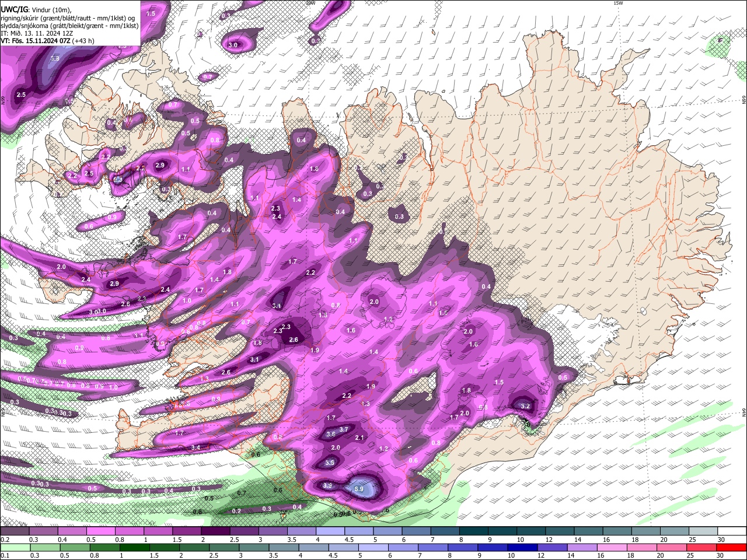Viewport: 747px width, 560px height.
Task: Click the 'VT: Fös. 15.11.2024 07Z (+43 h)' line
Action: click(x=47, y=41)
